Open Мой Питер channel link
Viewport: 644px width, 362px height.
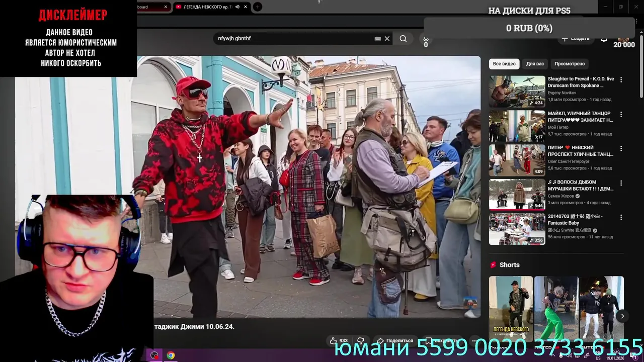coord(558,127)
